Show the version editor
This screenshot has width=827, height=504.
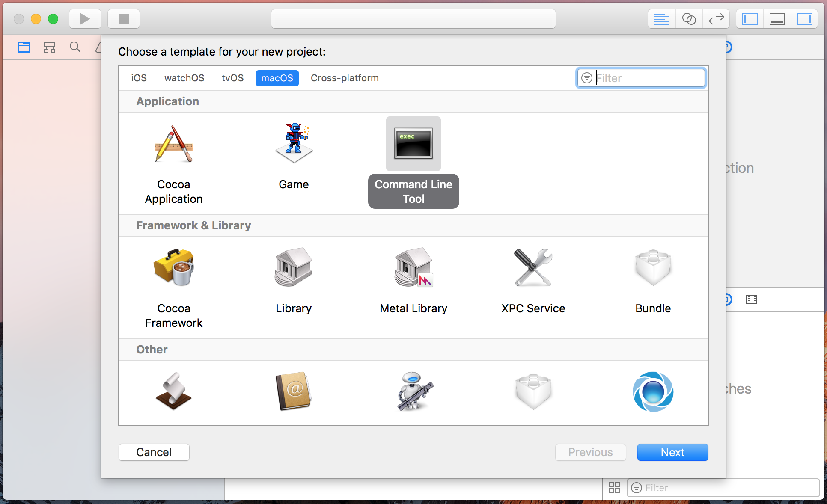tap(716, 19)
